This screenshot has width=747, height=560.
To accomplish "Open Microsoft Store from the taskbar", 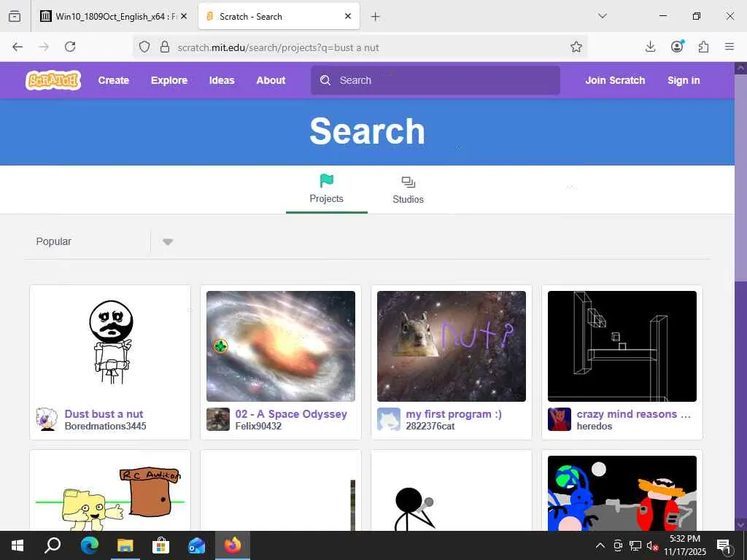I will tap(160, 545).
